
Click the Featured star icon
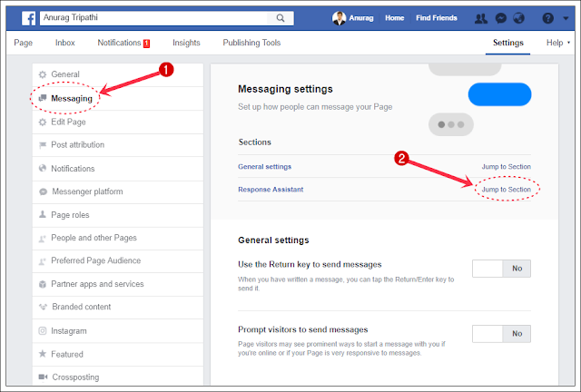tap(43, 354)
